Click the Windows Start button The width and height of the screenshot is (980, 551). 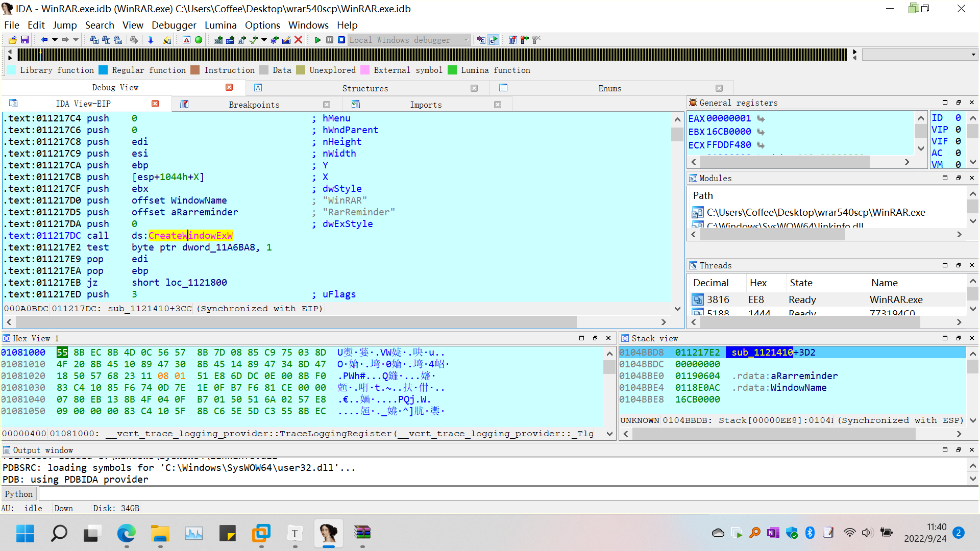pyautogui.click(x=25, y=533)
